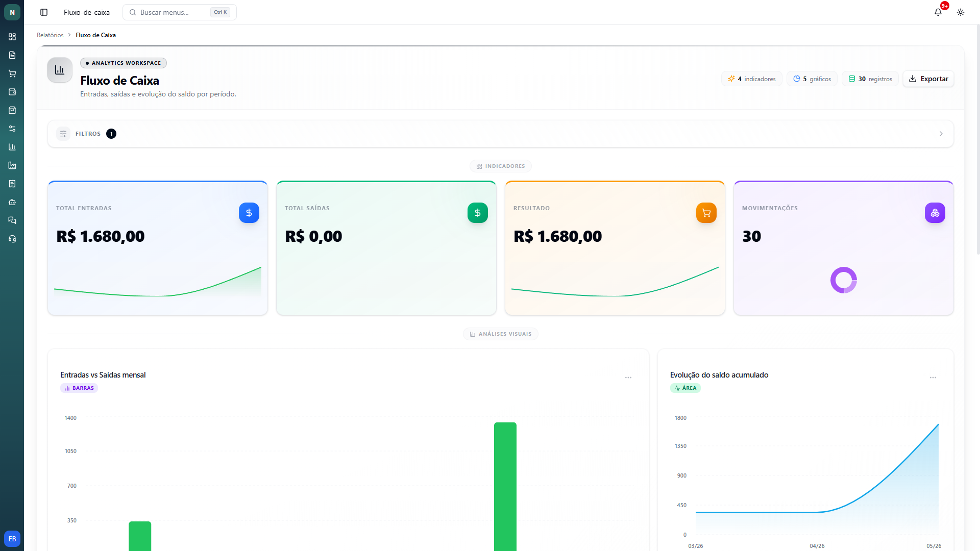This screenshot has height=551, width=980.
Task: Open Entradas vs Saídas chart options menu
Action: [x=628, y=378]
